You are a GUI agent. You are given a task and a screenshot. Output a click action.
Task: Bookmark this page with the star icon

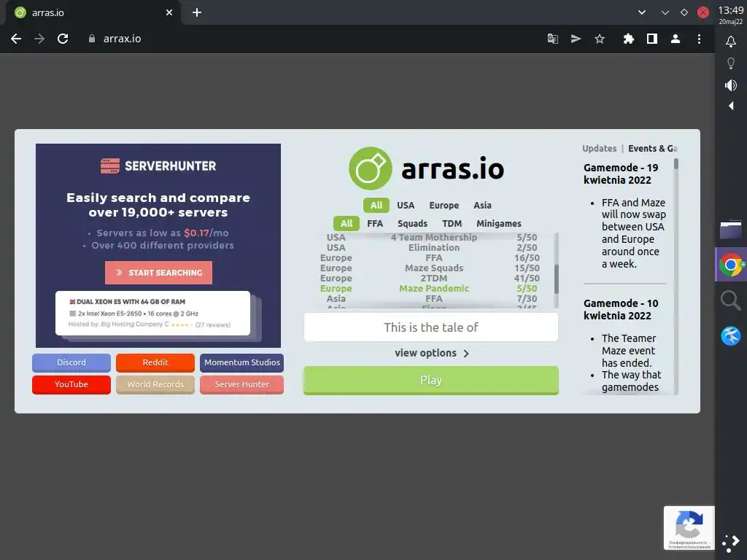[x=600, y=39]
